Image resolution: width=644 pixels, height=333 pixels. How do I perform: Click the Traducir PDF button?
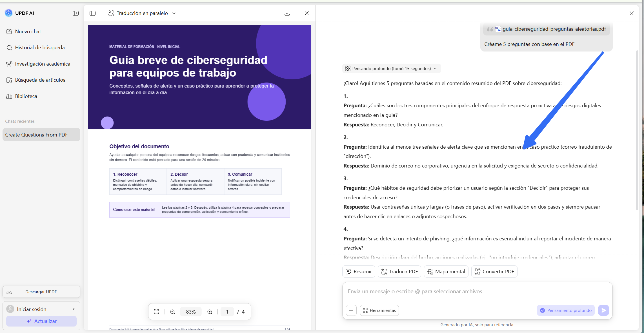(x=399, y=272)
